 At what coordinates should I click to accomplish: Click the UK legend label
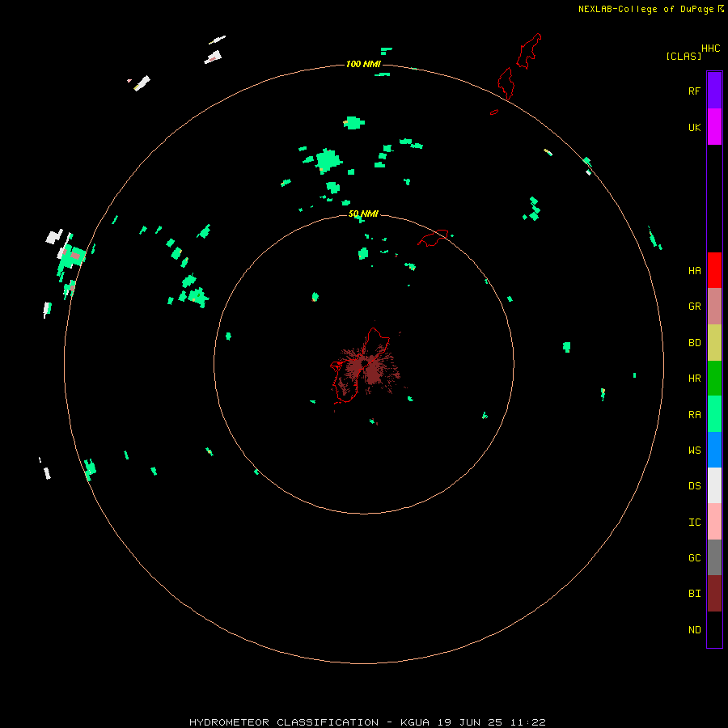(x=694, y=127)
